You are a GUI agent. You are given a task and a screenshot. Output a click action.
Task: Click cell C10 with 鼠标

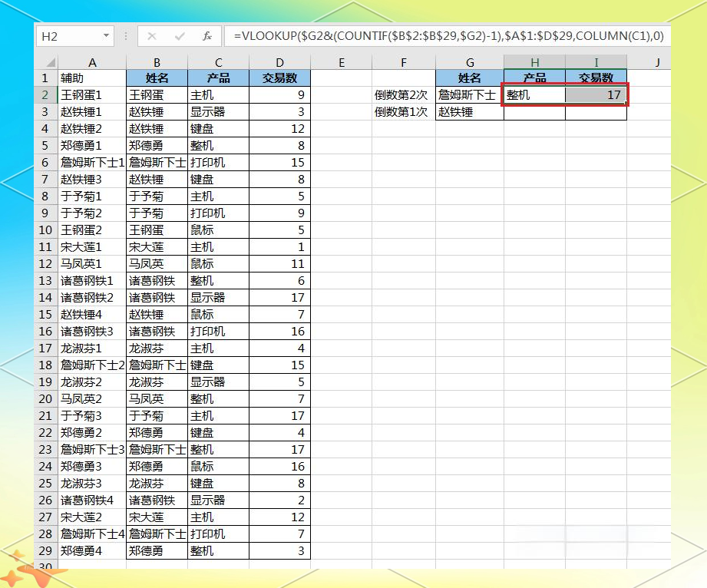coord(218,230)
